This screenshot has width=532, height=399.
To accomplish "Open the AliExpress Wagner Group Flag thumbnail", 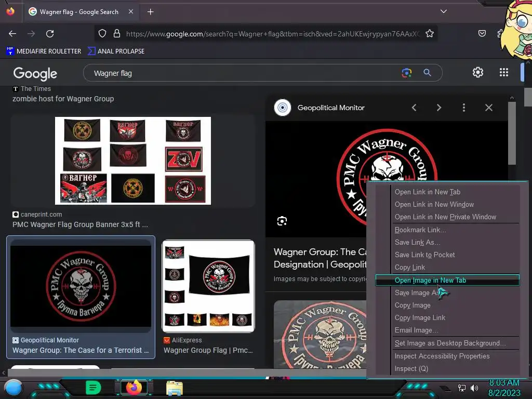I will (x=208, y=286).
